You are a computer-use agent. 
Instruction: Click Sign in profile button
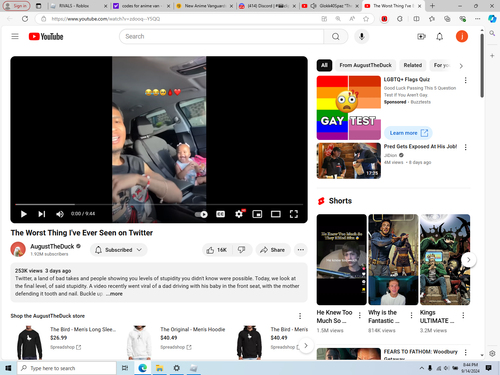(x=16, y=6)
